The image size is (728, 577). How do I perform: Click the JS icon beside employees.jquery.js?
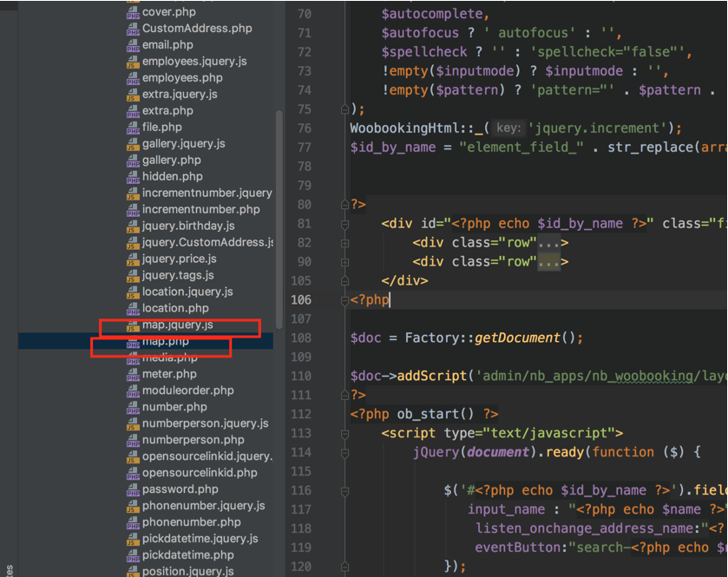[x=133, y=62]
